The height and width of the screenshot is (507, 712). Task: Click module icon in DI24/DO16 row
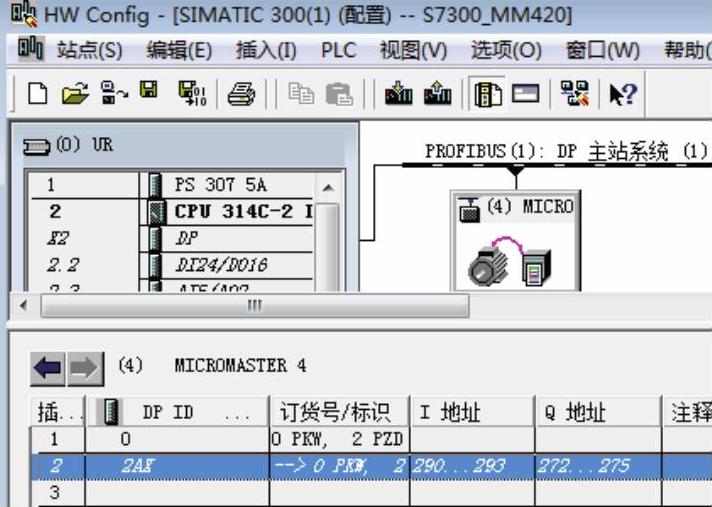155,265
